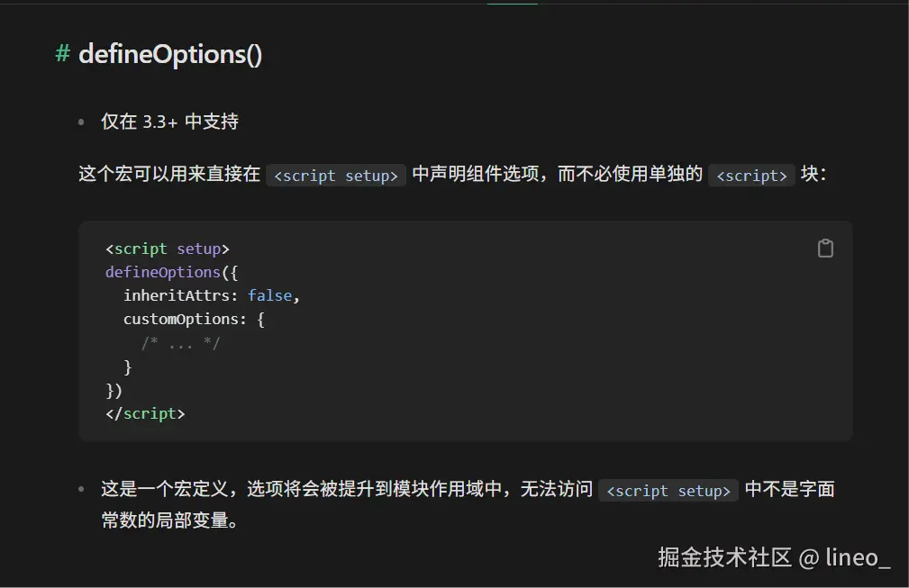Click the bullet text 仅在 3.3+ 中支持
Image resolution: width=909 pixels, height=588 pixels.
(x=169, y=122)
